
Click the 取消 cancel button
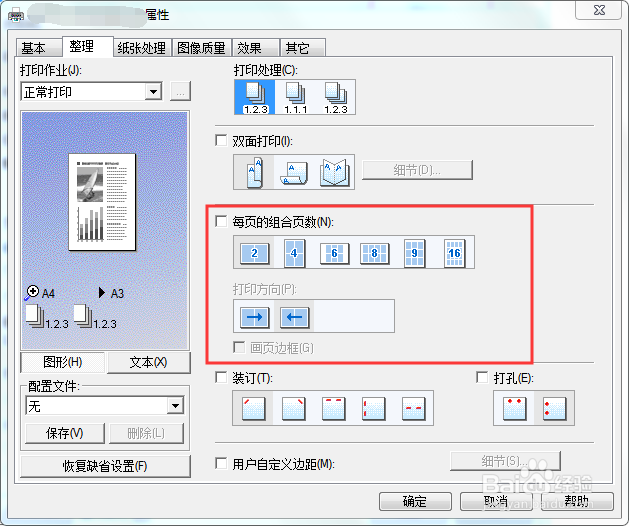tap(496, 502)
